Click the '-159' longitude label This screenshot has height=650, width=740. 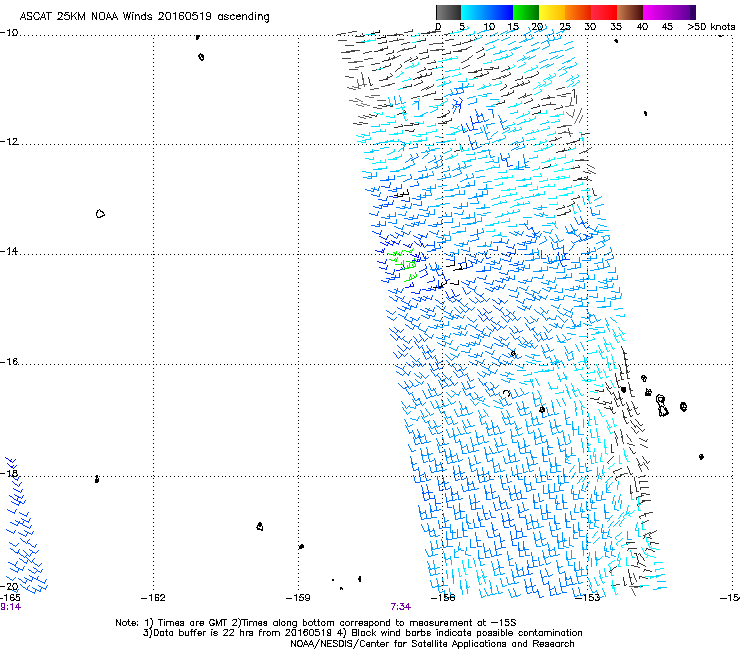[298, 598]
